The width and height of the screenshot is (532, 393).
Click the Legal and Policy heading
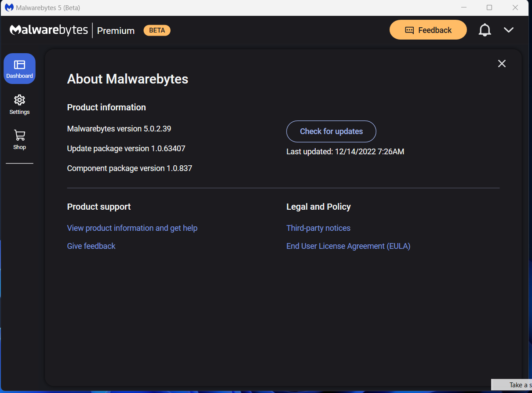(x=318, y=207)
